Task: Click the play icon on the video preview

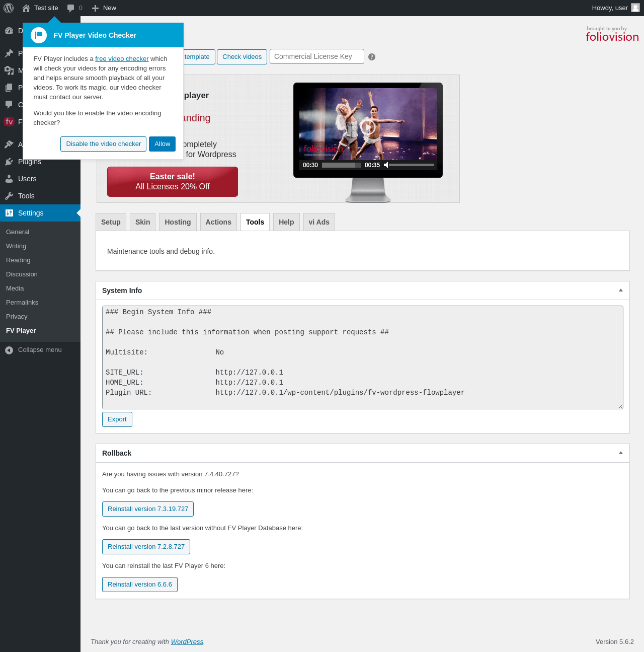Action: tap(368, 127)
